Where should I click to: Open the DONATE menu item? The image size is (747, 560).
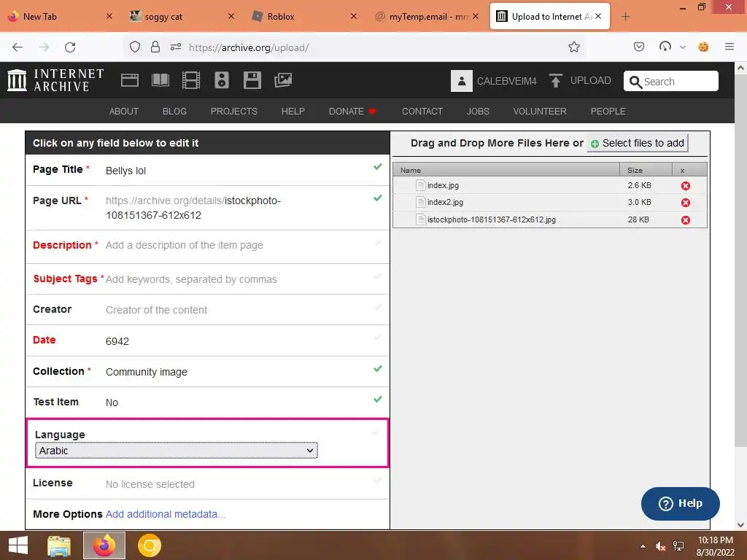[x=352, y=111]
